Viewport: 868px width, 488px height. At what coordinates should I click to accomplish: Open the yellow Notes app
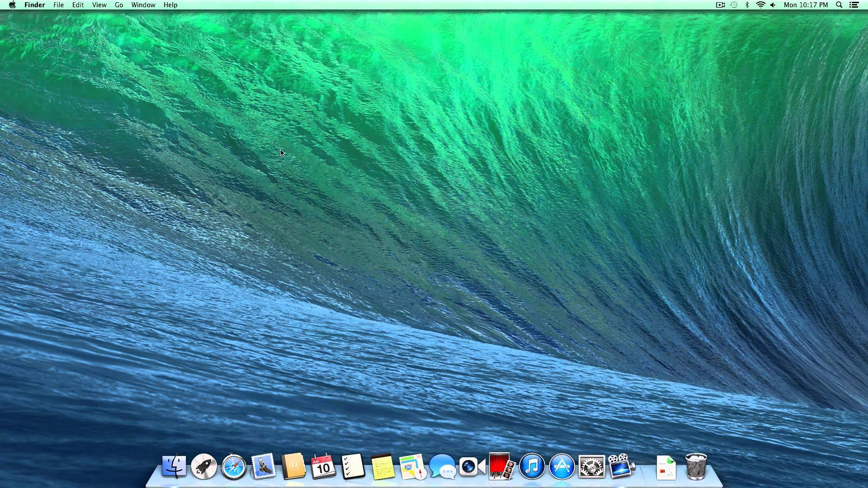click(382, 467)
